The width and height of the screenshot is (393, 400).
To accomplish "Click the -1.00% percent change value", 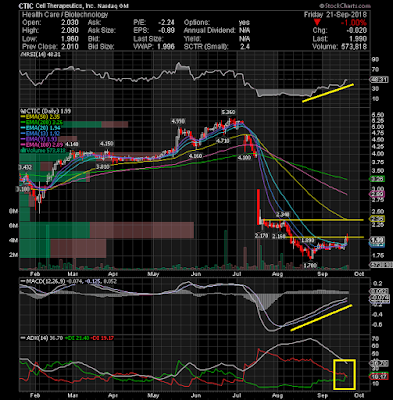I will click(x=353, y=23).
